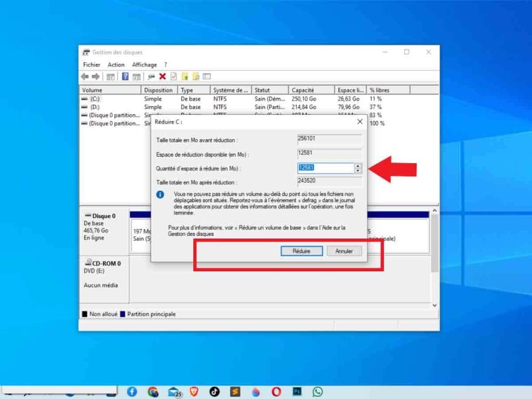Image resolution: width=532 pixels, height=399 pixels.
Task: Increase shrink amount with the up spinner
Action: click(357, 166)
